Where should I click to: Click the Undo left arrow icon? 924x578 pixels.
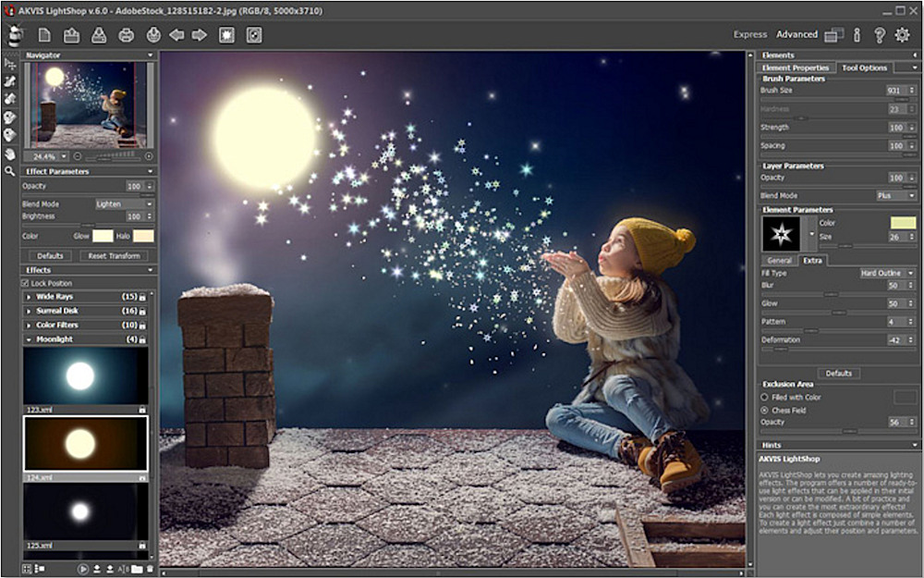tap(176, 35)
